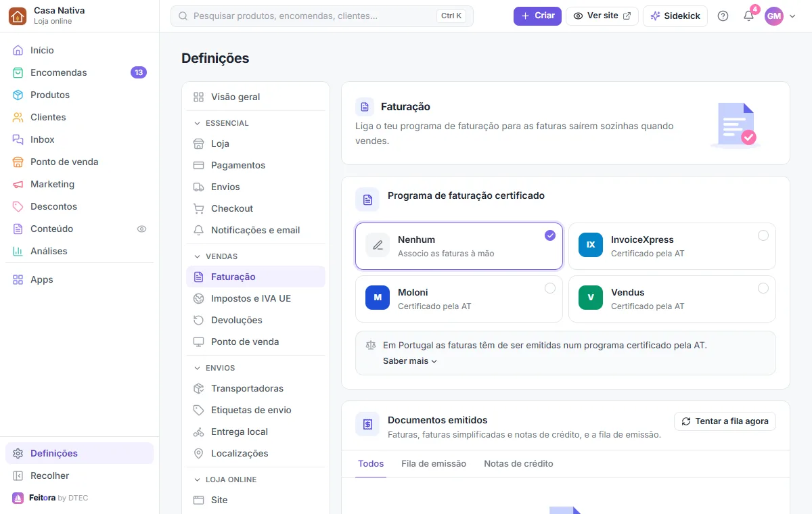Open the GM account dropdown
The height and width of the screenshot is (514, 812).
coord(780,16)
